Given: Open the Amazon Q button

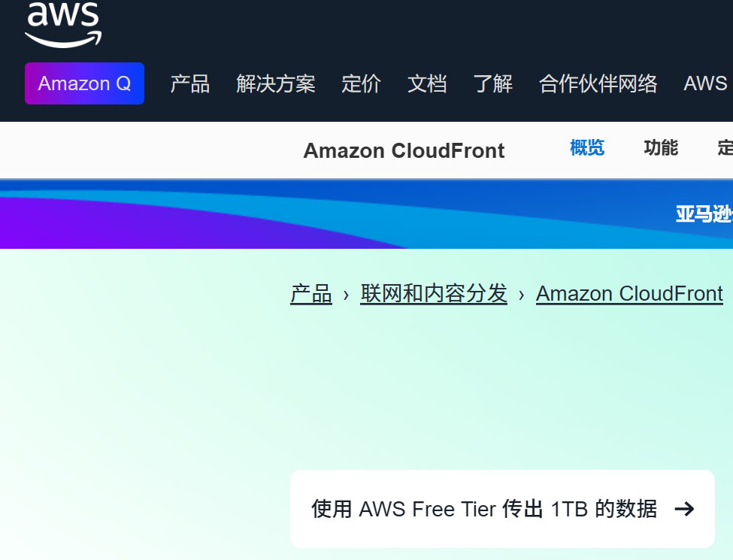Looking at the screenshot, I should [85, 83].
